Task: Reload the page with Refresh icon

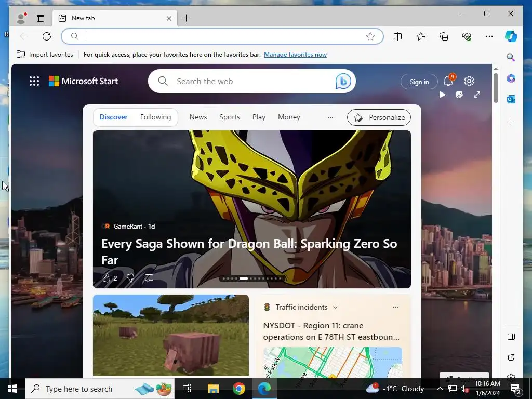Action: [x=47, y=36]
